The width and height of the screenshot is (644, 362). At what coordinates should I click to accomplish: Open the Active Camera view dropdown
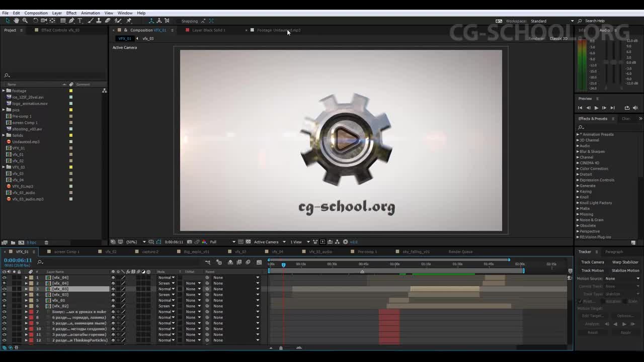tap(270, 242)
